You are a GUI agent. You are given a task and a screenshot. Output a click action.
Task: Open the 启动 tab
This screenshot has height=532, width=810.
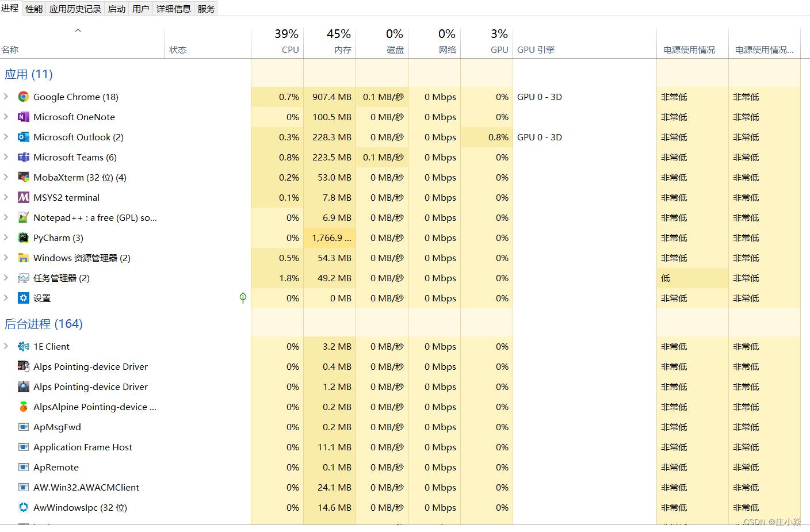(117, 9)
